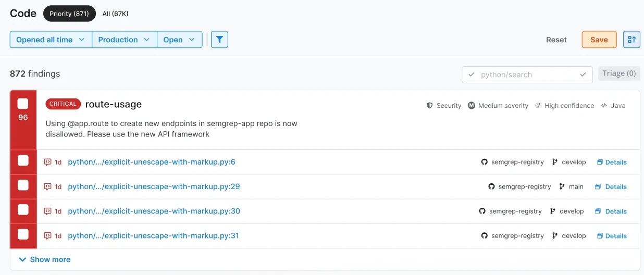Click the 872 findings count
Viewport: 644px width, 275px height.
(x=35, y=74)
